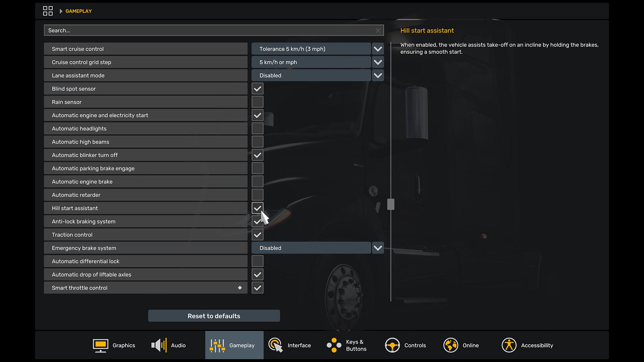The width and height of the screenshot is (644, 362).
Task: Click the Graphics monitor icon
Action: [x=100, y=345]
